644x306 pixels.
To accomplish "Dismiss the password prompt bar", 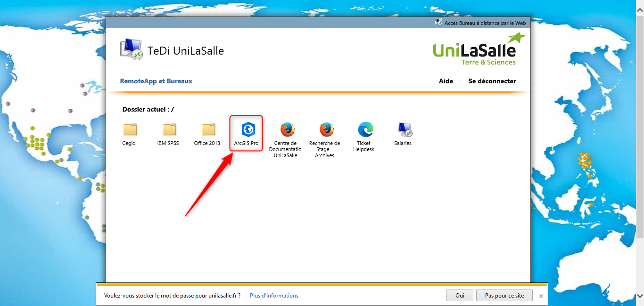I will (541, 296).
